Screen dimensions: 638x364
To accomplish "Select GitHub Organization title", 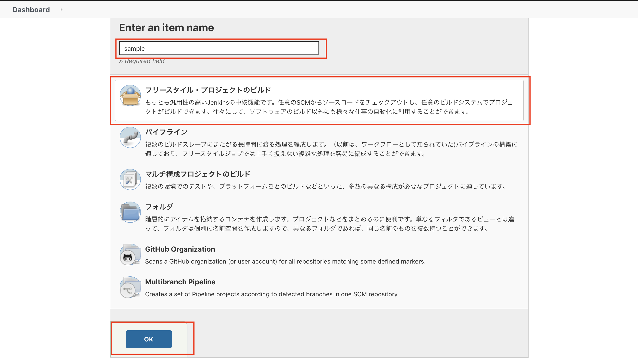I will pos(180,249).
